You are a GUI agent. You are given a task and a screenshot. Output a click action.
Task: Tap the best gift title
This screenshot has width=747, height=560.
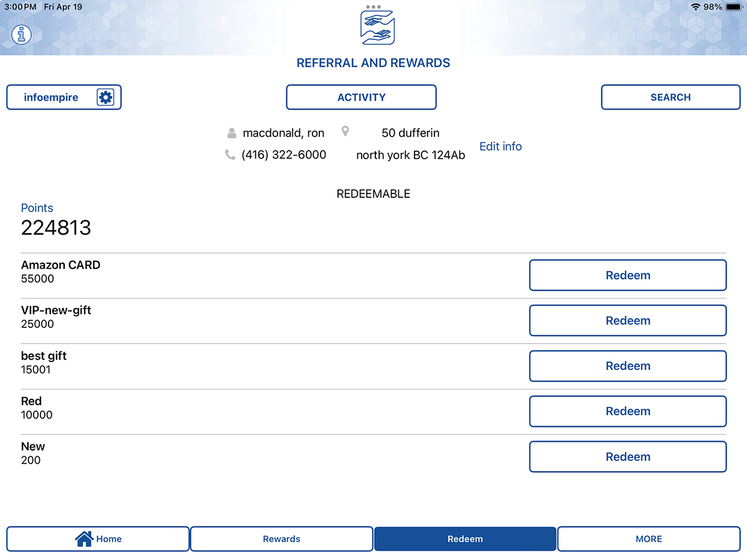pyautogui.click(x=44, y=356)
